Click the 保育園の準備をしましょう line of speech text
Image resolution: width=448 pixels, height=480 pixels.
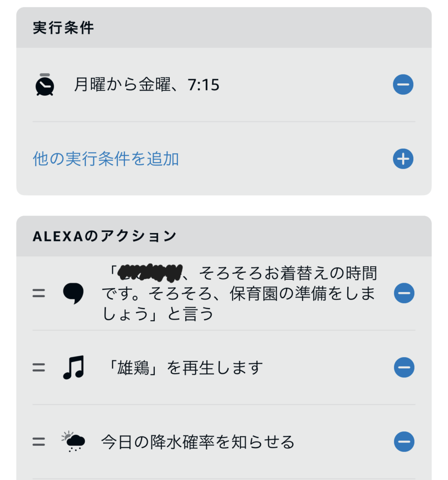(x=239, y=294)
